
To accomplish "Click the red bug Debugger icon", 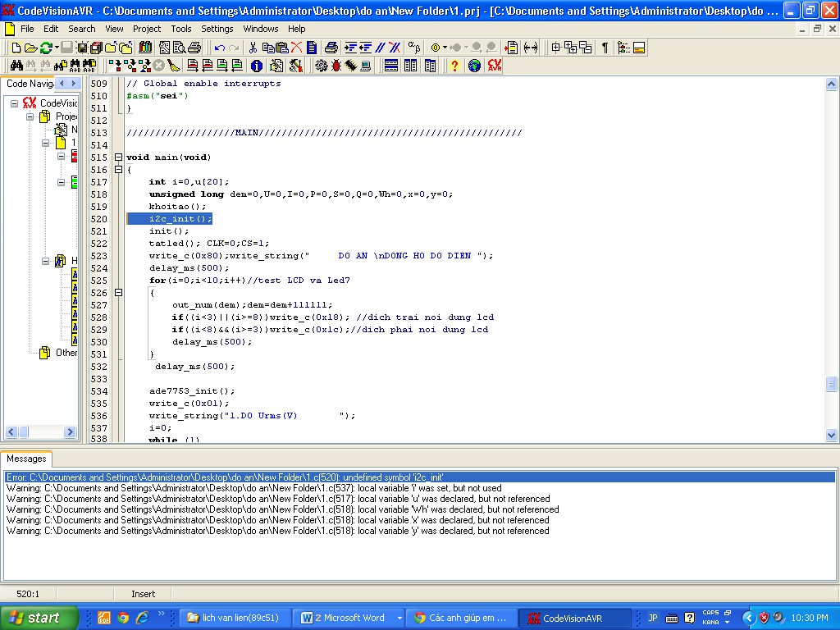I will pos(336,66).
